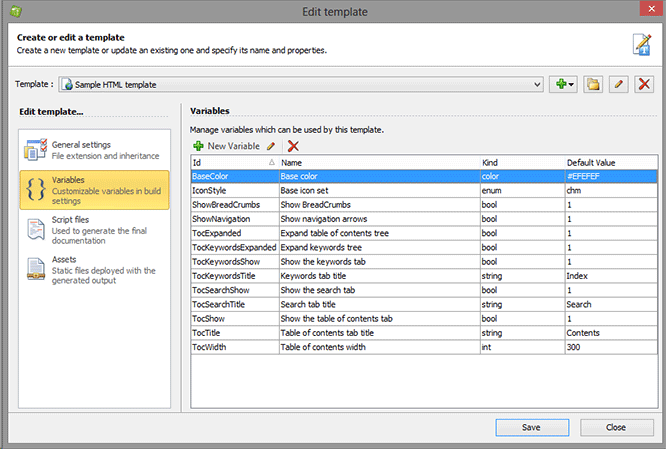Viewport: 666px width, 449px height.
Task: Expand the Template selection dropdown
Action: pyautogui.click(x=538, y=84)
